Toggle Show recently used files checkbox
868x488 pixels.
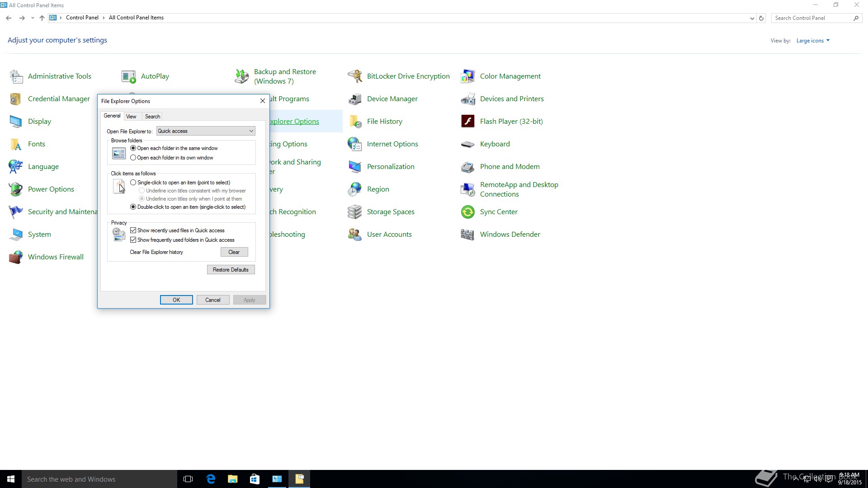[133, 230]
